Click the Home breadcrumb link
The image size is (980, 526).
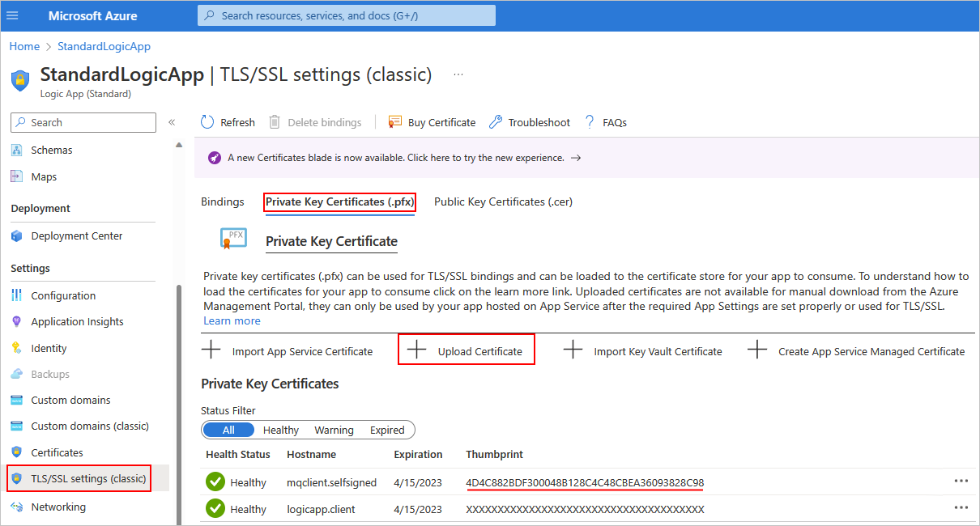coord(24,46)
